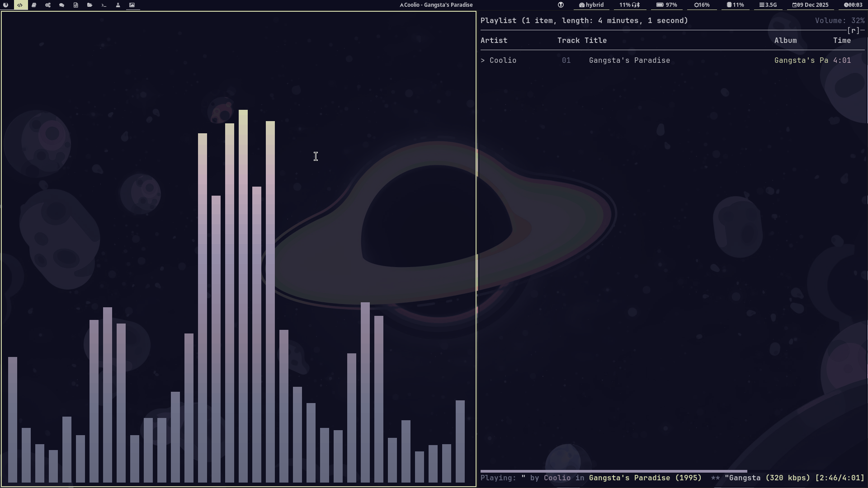Open the Firefox browser workspace icon

point(6,5)
